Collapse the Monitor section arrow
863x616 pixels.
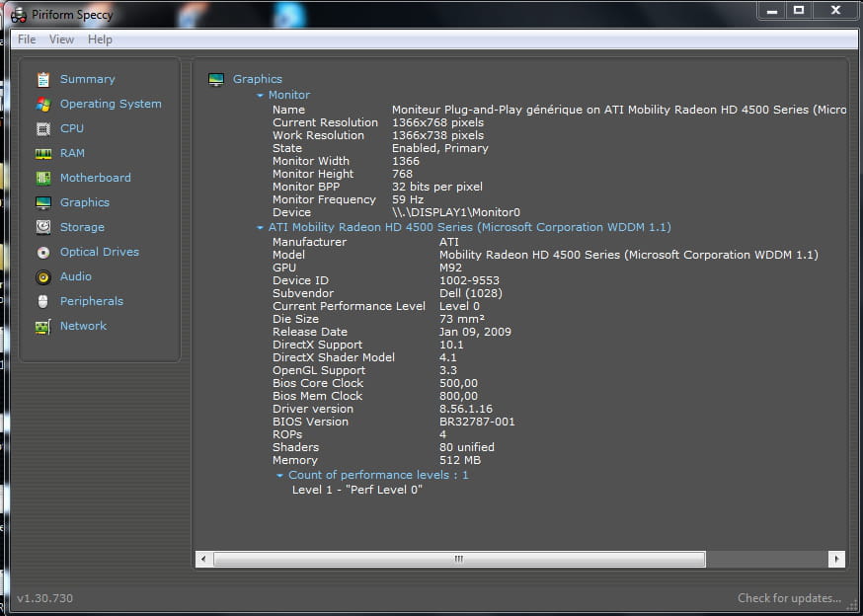260,95
